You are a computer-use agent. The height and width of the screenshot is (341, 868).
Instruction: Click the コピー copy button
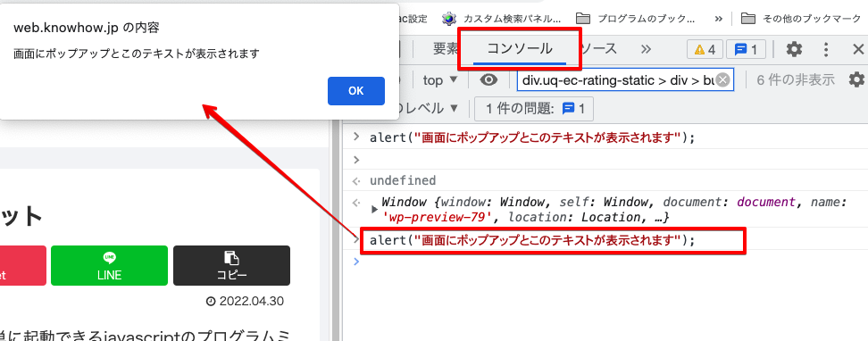[231, 266]
